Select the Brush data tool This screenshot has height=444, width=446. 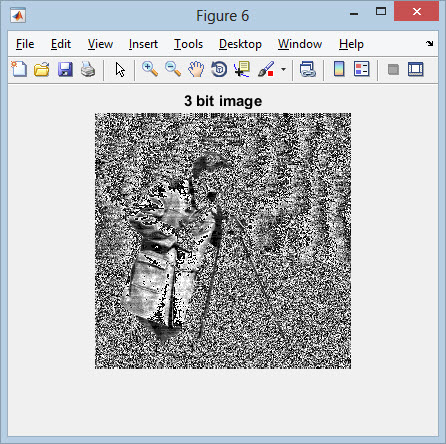[266, 69]
